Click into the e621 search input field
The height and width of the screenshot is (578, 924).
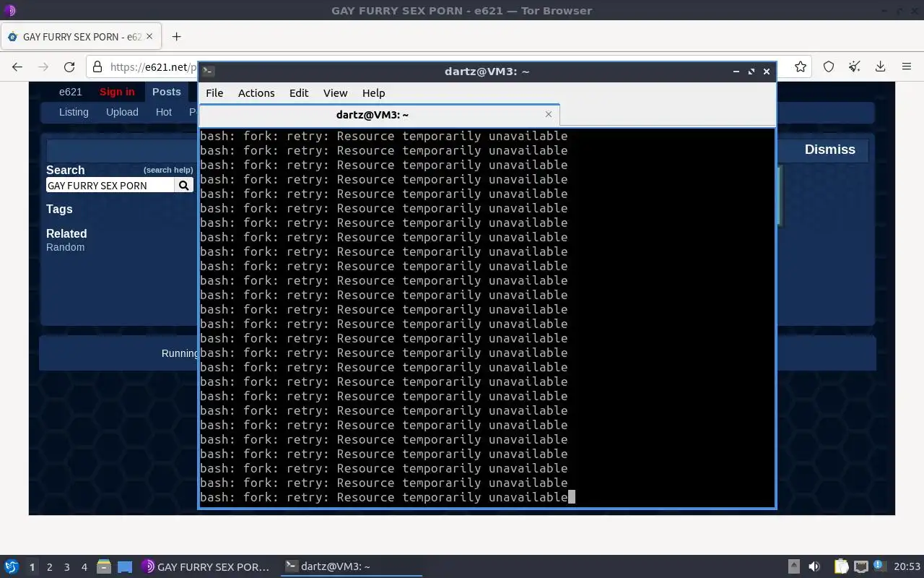click(110, 186)
